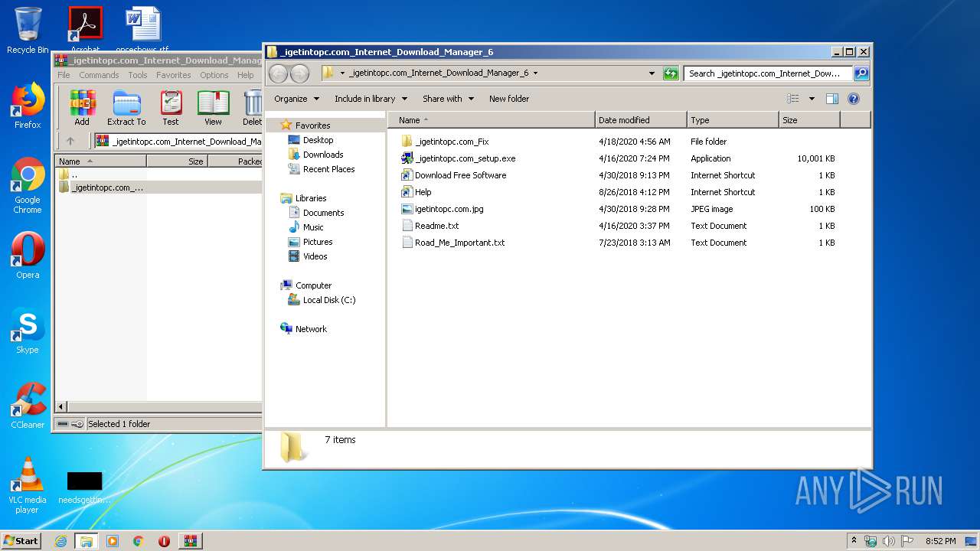Sort by Date modified column header

pyautogui.click(x=641, y=120)
